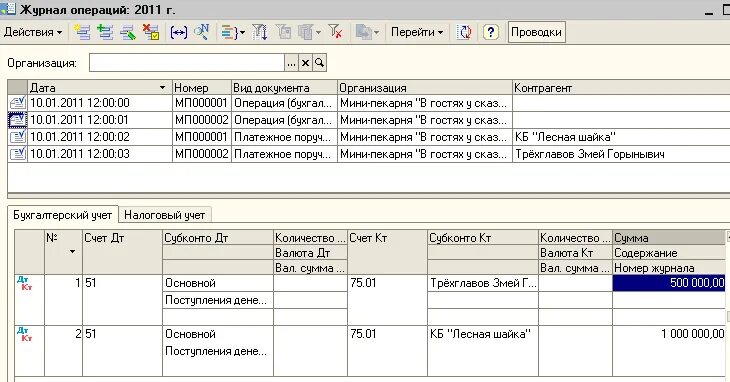Select the row dated 10.01.2011 12:00:01

pos(369,120)
